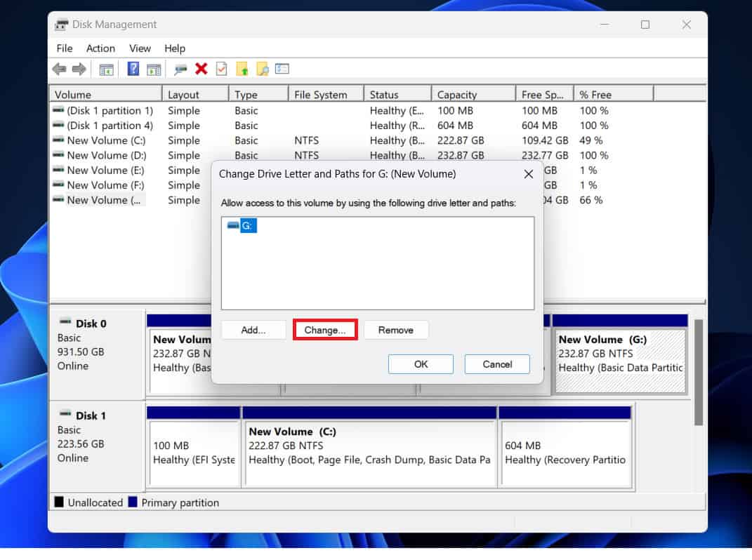This screenshot has width=752, height=560.
Task: Click the folder with magnifier icon
Action: point(263,69)
